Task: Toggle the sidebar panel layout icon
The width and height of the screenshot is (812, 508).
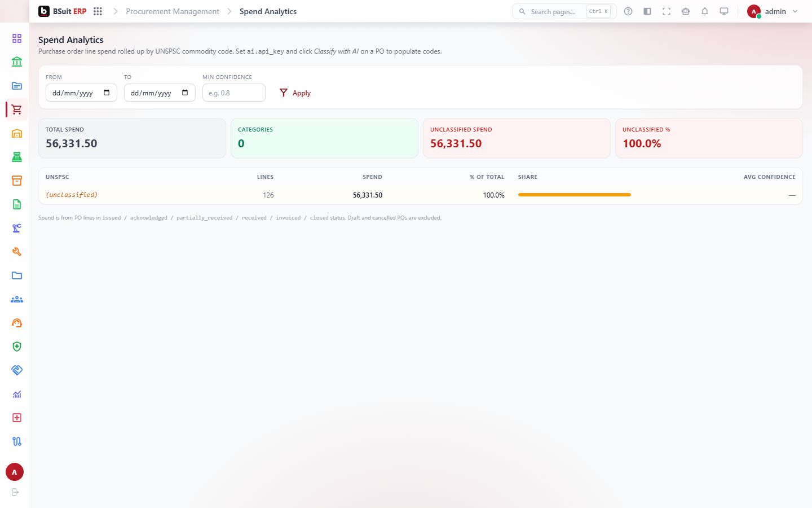Action: point(647,11)
